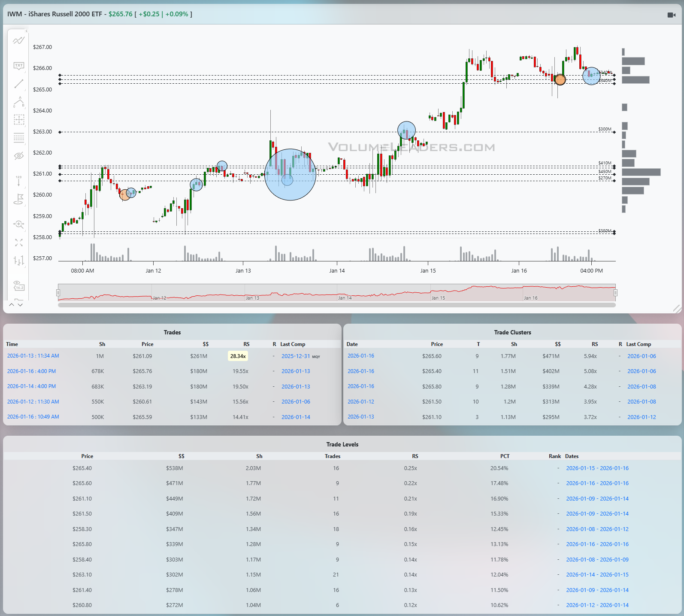Select the dashed rectangle measure tool

click(18, 119)
